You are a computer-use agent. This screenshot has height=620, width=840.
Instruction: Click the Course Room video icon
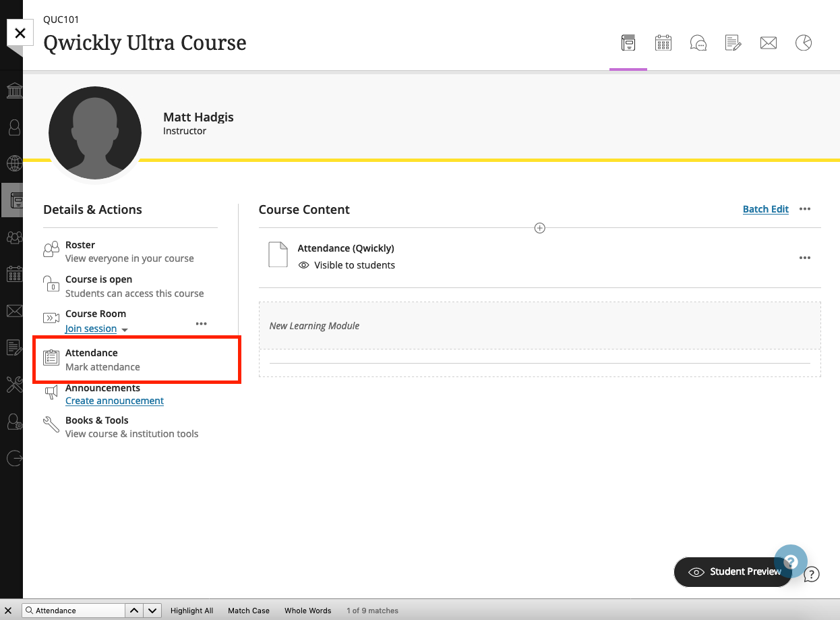pos(51,318)
